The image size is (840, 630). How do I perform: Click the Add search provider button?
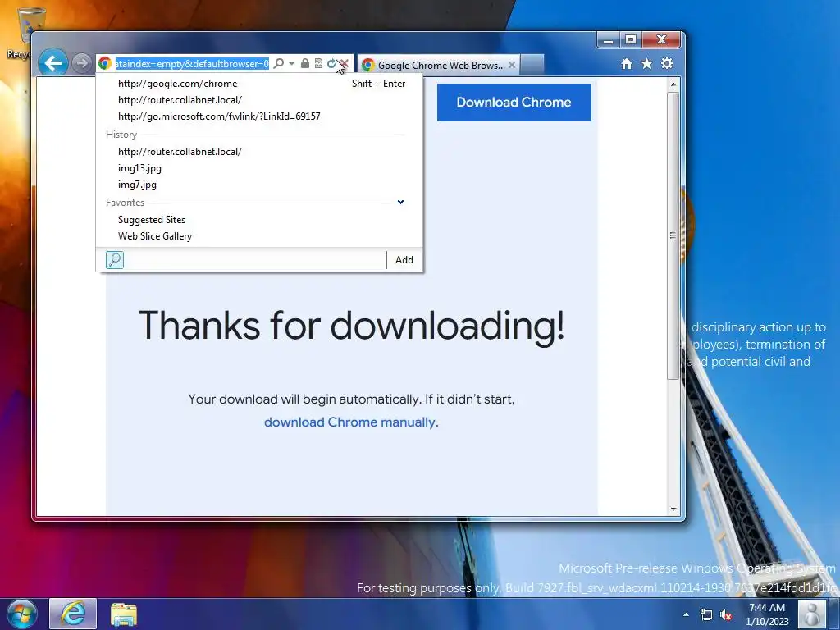tap(404, 260)
